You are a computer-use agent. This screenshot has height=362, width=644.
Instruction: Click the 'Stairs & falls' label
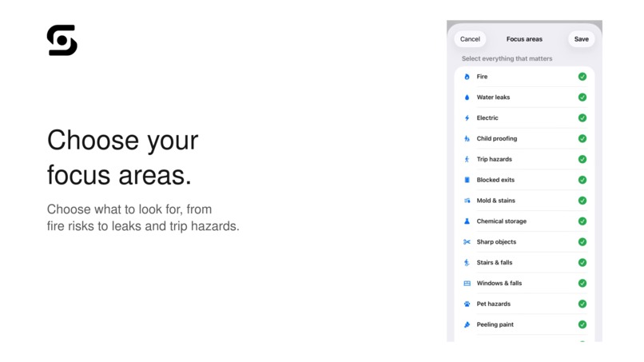(x=494, y=263)
